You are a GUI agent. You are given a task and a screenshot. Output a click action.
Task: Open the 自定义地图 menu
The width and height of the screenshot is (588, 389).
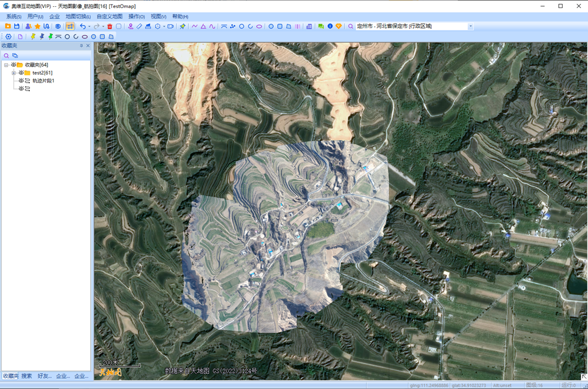(109, 17)
